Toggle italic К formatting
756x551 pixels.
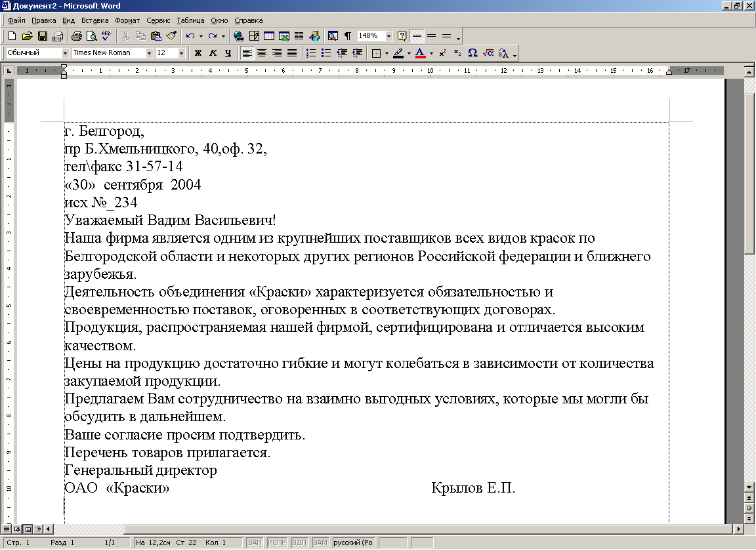pyautogui.click(x=213, y=53)
